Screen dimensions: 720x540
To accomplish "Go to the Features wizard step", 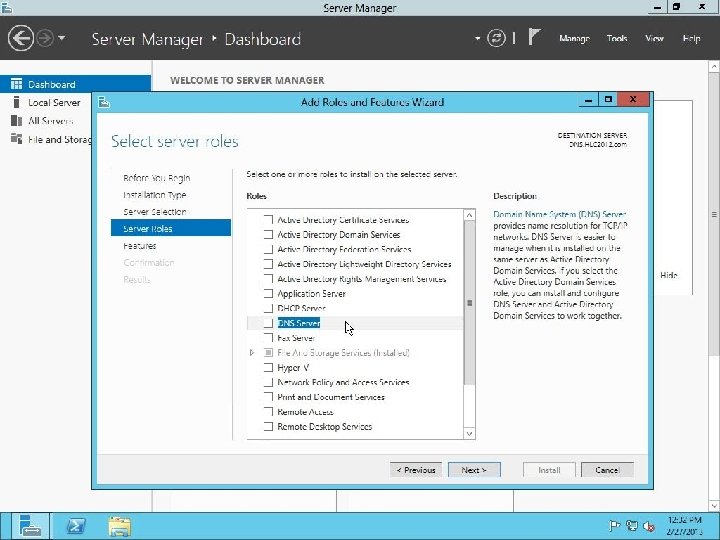I will coord(140,246).
